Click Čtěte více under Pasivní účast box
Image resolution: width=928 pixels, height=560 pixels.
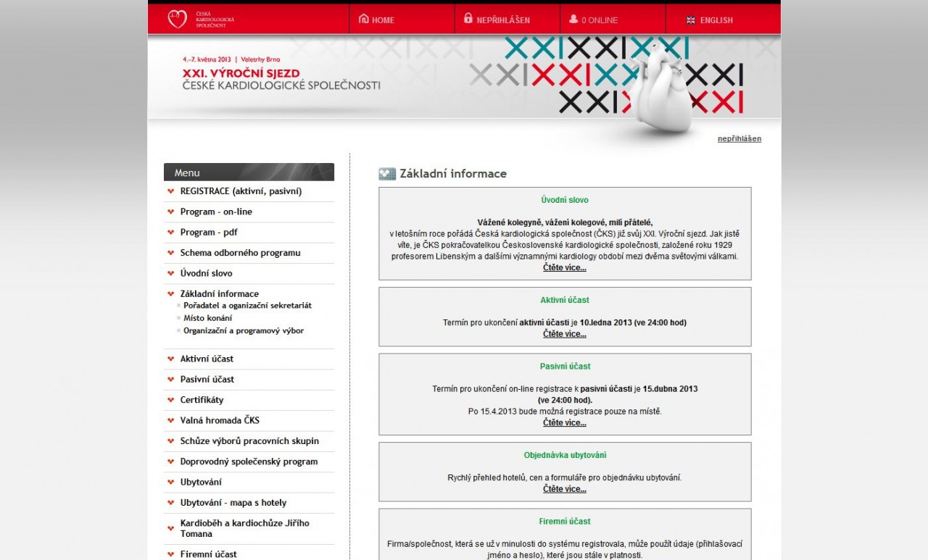(x=565, y=423)
